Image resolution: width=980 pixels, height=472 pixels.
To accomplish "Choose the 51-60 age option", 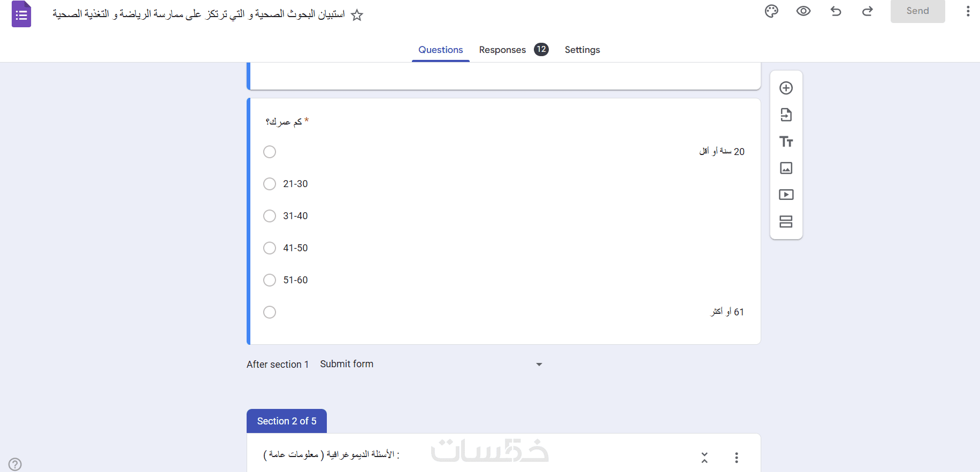I will coord(270,280).
